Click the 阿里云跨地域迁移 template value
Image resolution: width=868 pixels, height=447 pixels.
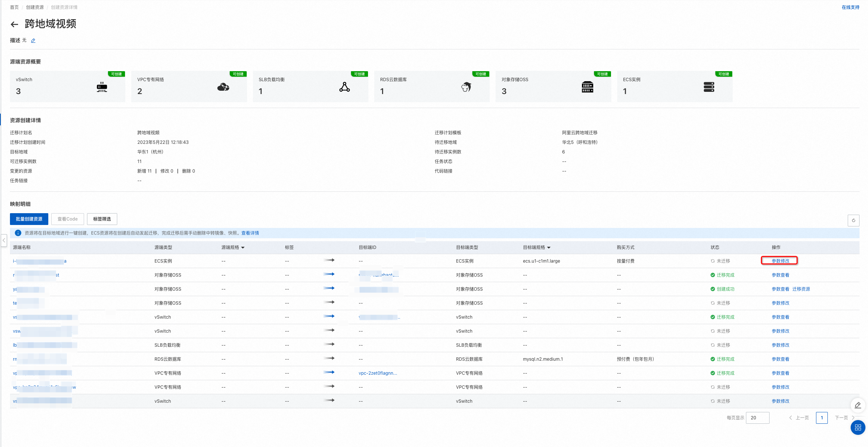click(580, 133)
